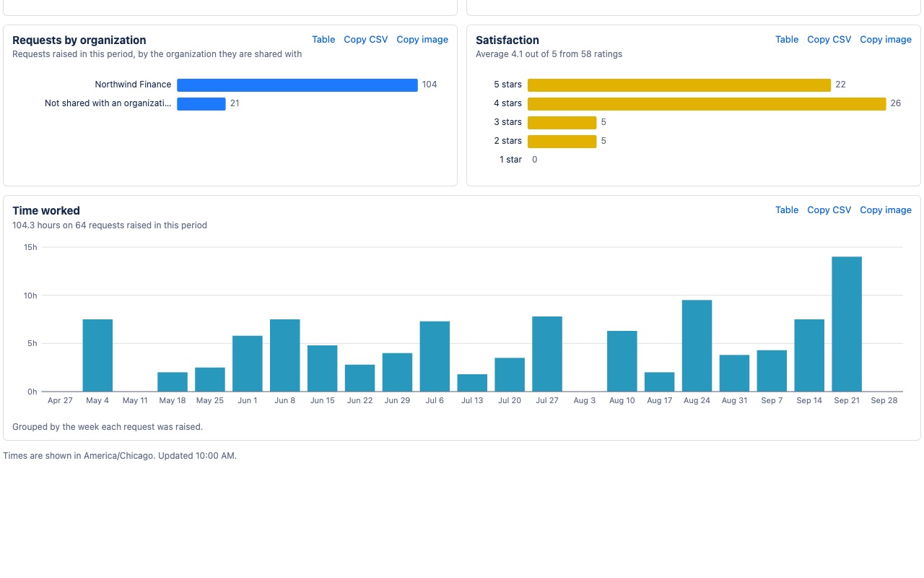Select the 3 stars rating bar
This screenshot has width=924, height=578.
562,123
